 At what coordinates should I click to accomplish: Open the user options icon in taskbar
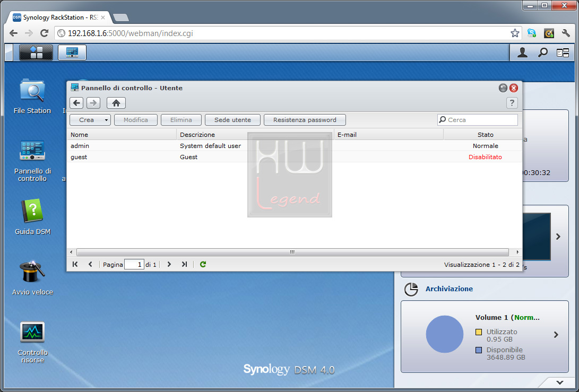pyautogui.click(x=522, y=53)
